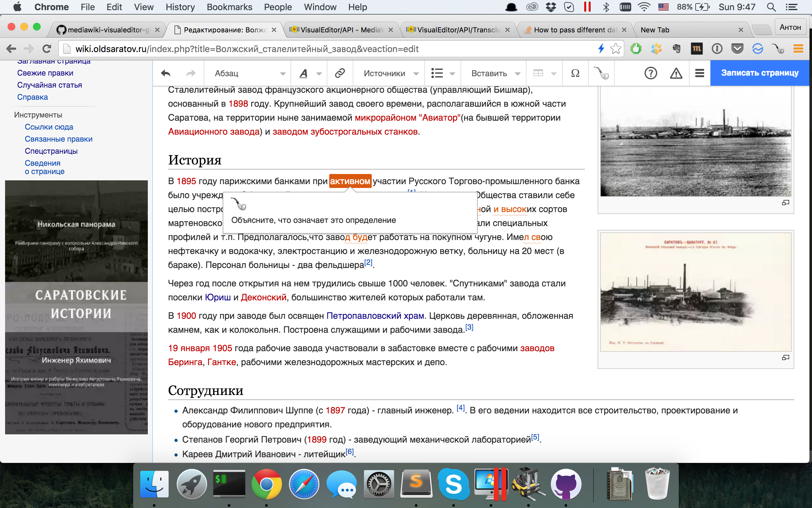
Task: Open the History menu in menu bar
Action: [180, 7]
